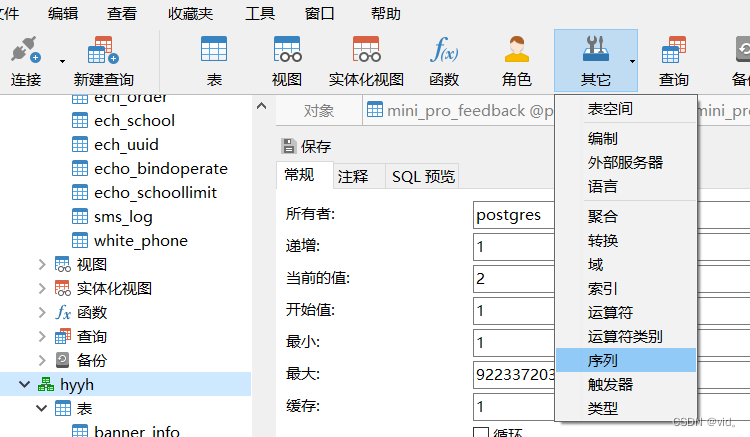Viewport: 750px width, 437px height.
Task: Choose 索引 from the dropdown menu
Action: (x=626, y=288)
